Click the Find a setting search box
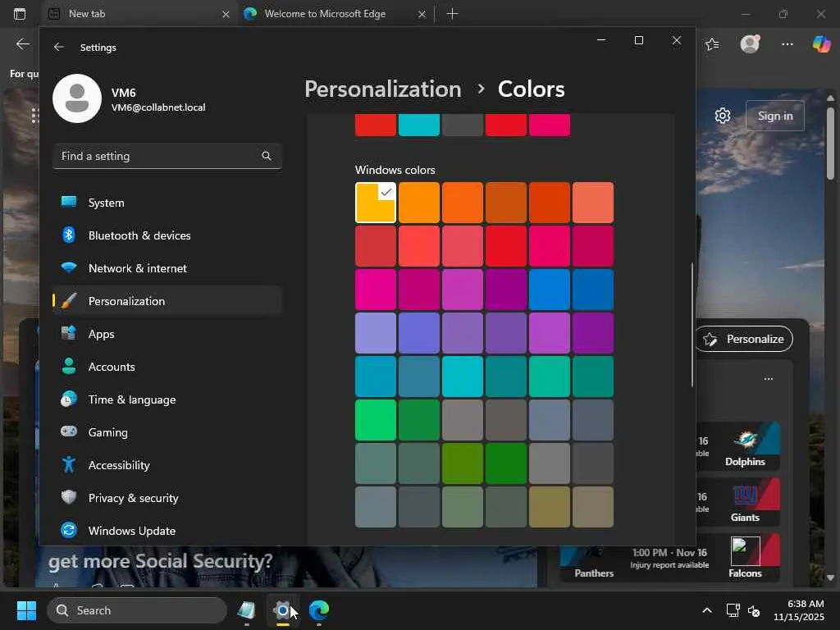This screenshot has height=630, width=840. 167,156
